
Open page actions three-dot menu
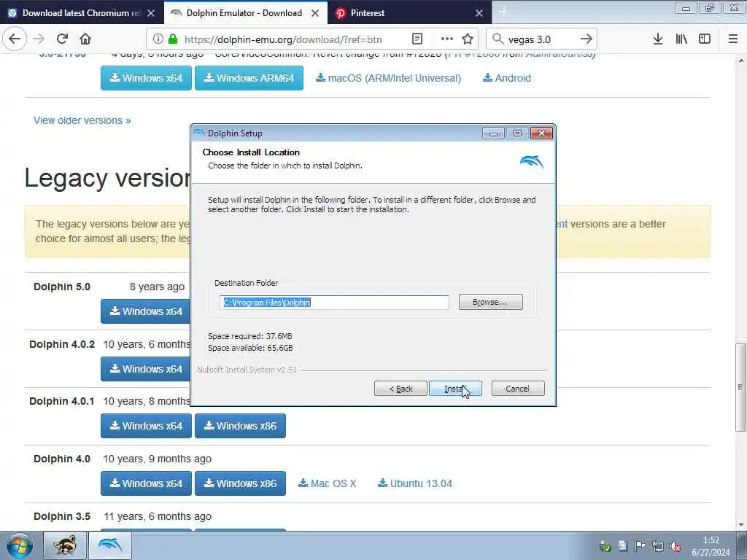447,39
